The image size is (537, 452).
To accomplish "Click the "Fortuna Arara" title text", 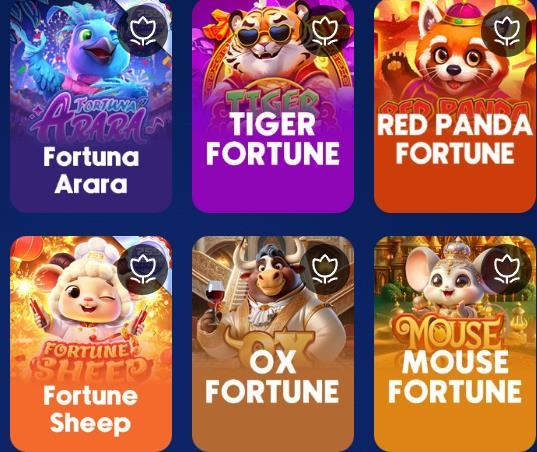I will coord(91,171).
